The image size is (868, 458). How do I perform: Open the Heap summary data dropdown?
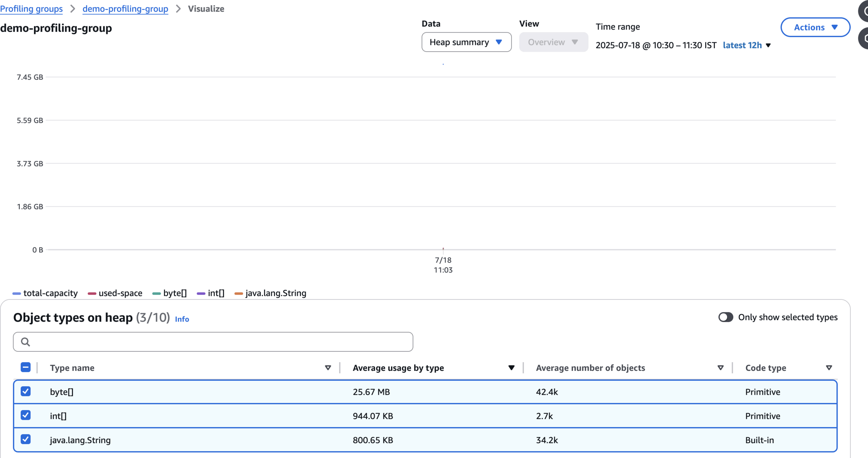point(466,42)
